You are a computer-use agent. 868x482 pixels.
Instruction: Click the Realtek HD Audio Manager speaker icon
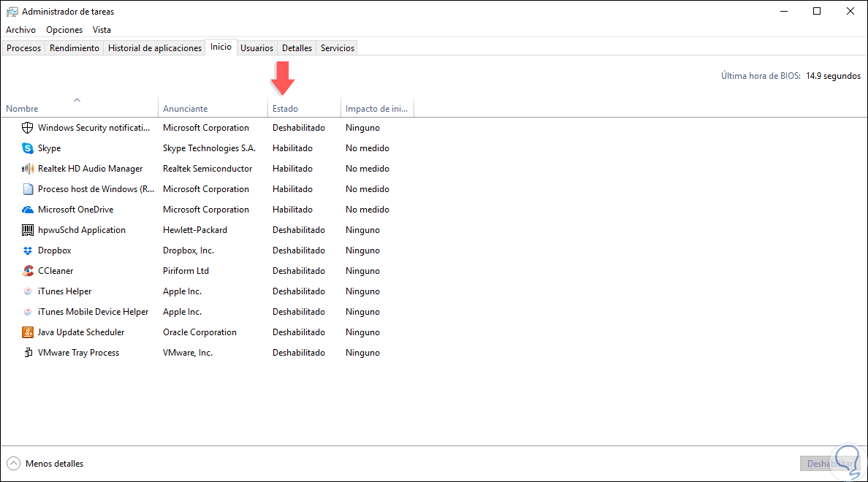27,169
